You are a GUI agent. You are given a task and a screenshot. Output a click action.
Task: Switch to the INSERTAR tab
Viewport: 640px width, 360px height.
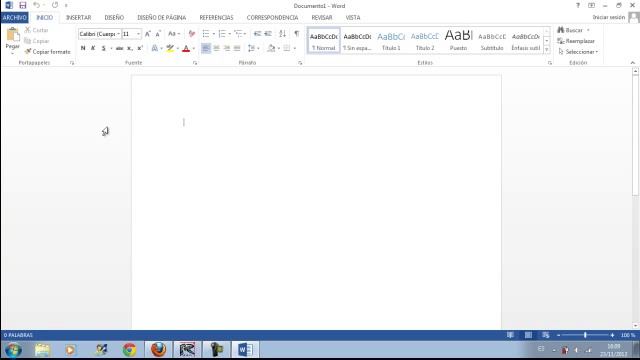(x=78, y=18)
